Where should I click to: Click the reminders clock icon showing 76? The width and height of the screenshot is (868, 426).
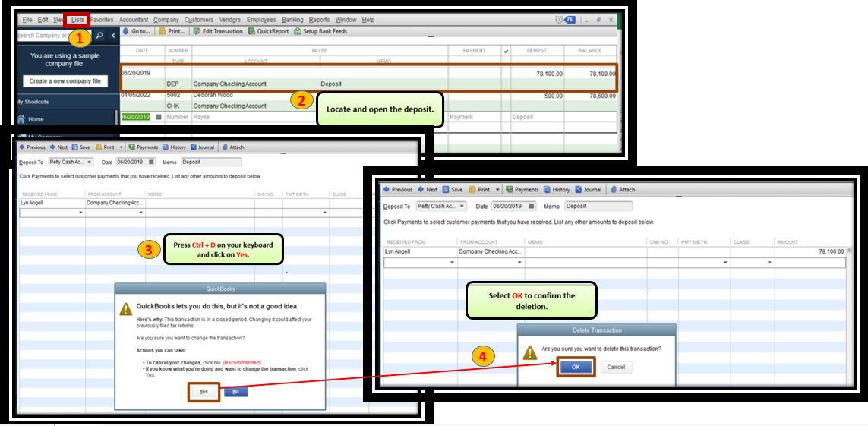[x=566, y=20]
